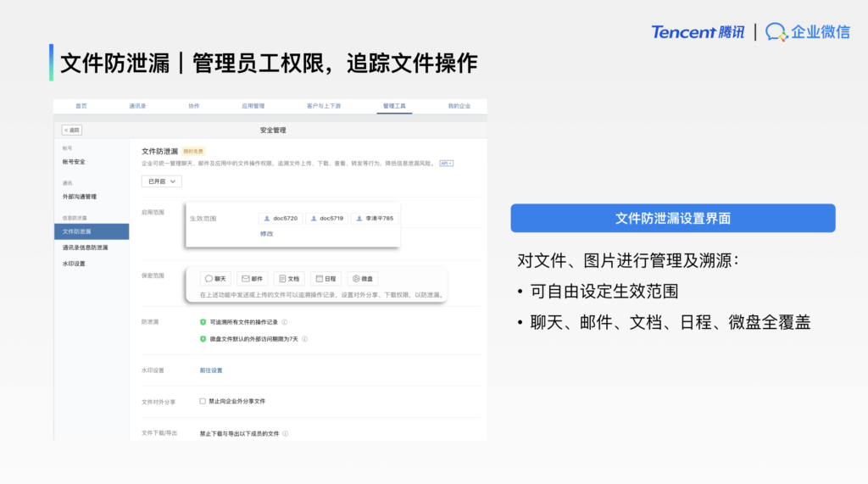Open the 协作 tab
This screenshot has width=868, height=484.
point(194,106)
